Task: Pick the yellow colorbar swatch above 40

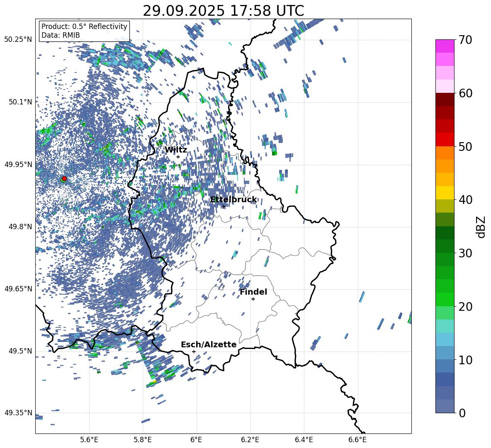Action: pyautogui.click(x=445, y=193)
